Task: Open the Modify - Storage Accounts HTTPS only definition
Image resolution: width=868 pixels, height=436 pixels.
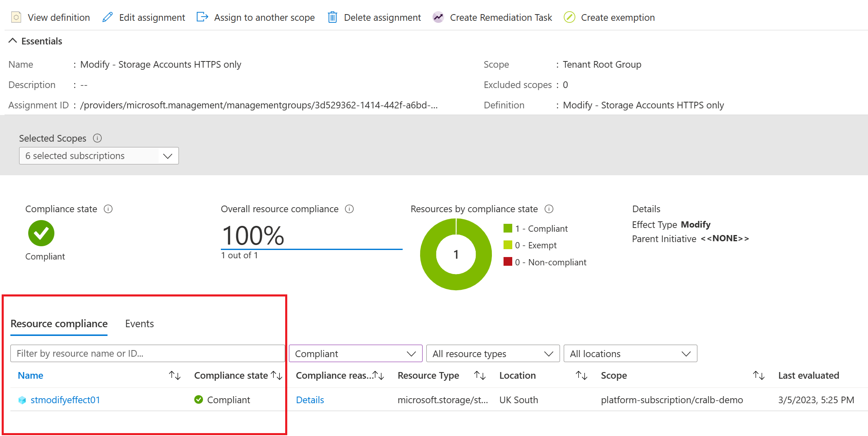Action: tap(643, 105)
